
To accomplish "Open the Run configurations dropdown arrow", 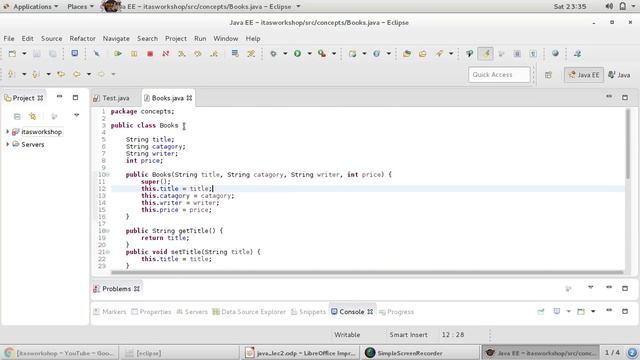I will tap(309, 53).
